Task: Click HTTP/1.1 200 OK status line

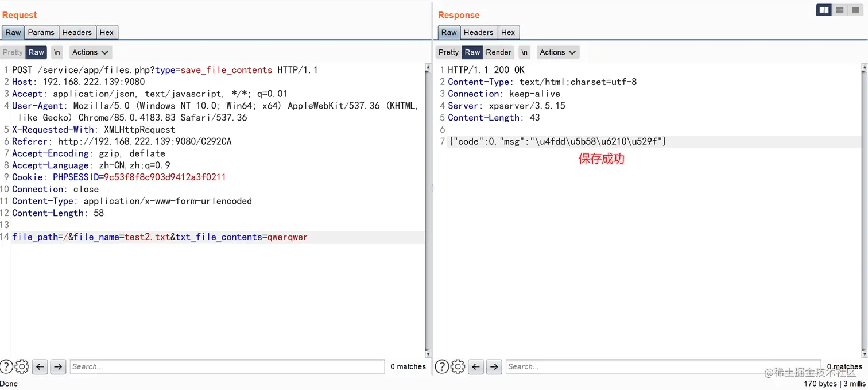Action: [486, 70]
